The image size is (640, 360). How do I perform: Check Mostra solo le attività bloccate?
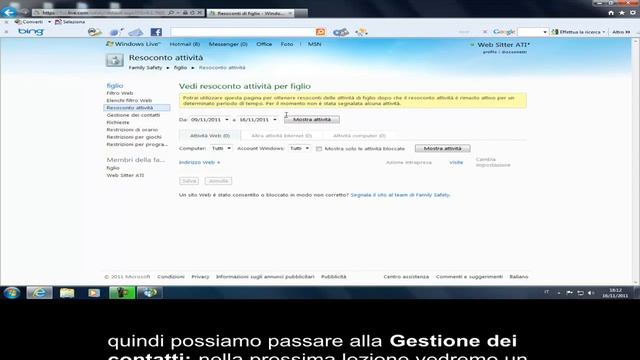319,149
